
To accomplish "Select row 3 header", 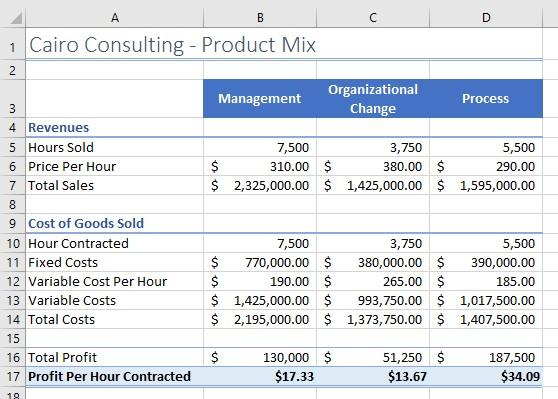I will coord(12,99).
